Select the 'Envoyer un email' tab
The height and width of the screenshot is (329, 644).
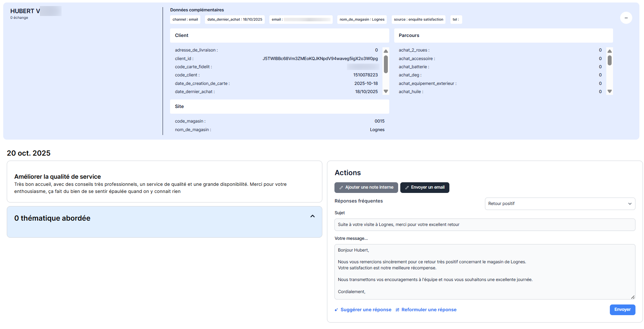tap(424, 187)
